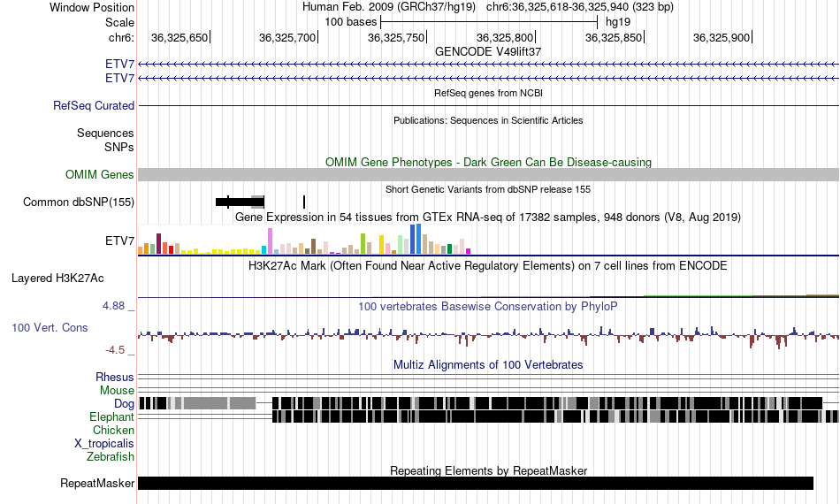
Task: Click the Layered H3K27Ac track label
Action: (57, 278)
